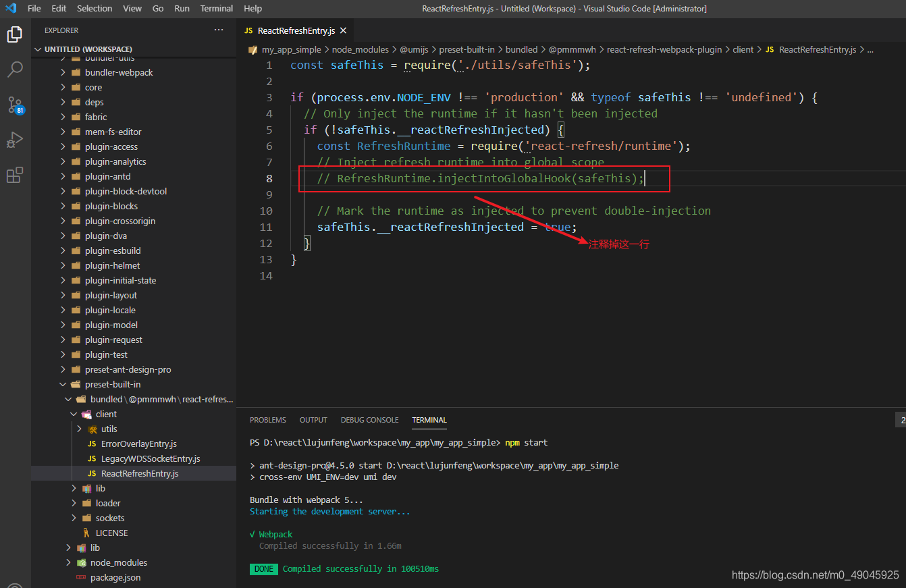Open the Edit menu

click(59, 8)
